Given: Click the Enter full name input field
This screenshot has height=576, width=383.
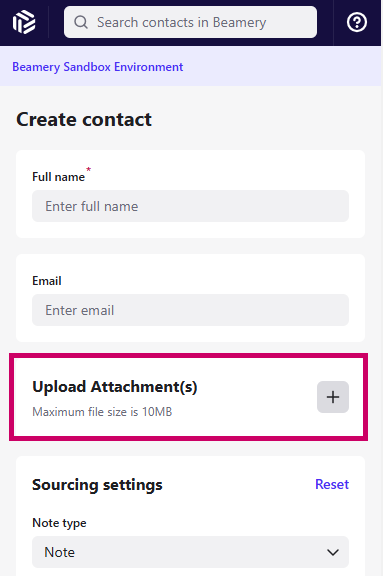Looking at the screenshot, I should [190, 206].
